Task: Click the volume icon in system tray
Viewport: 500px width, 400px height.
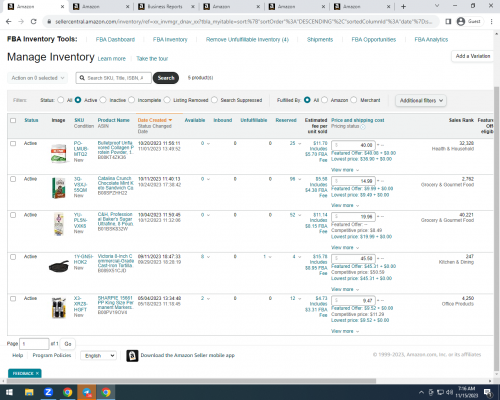Action: (x=449, y=392)
